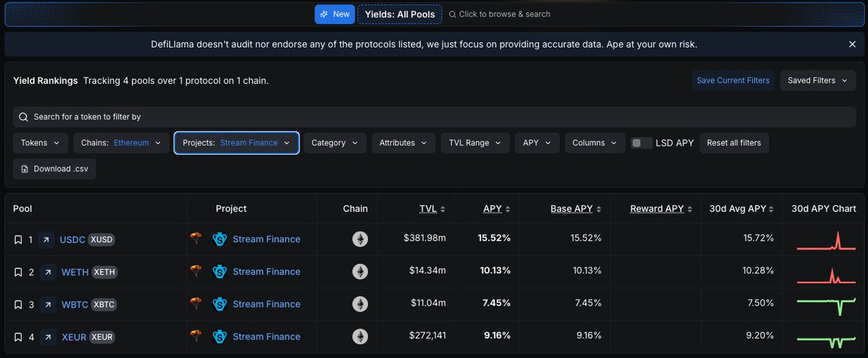Click the 10.13% bold APY value
Screen dimensions: 868x358
(x=494, y=270)
